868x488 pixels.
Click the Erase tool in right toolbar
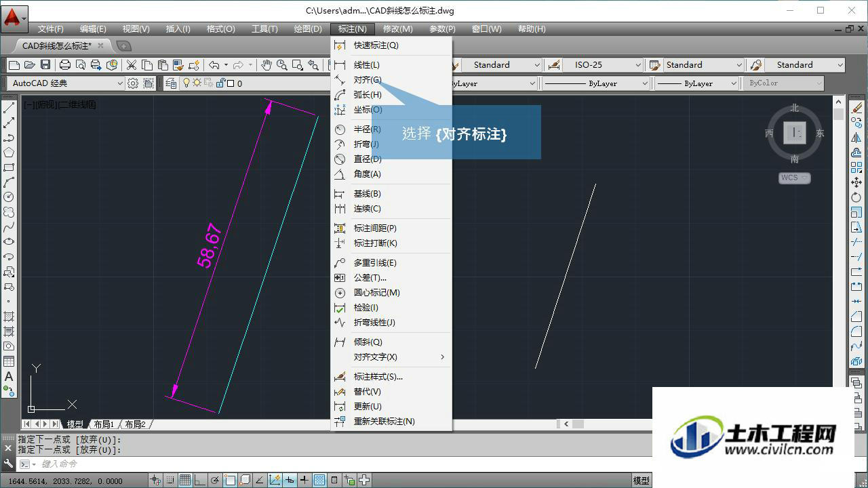[856, 108]
